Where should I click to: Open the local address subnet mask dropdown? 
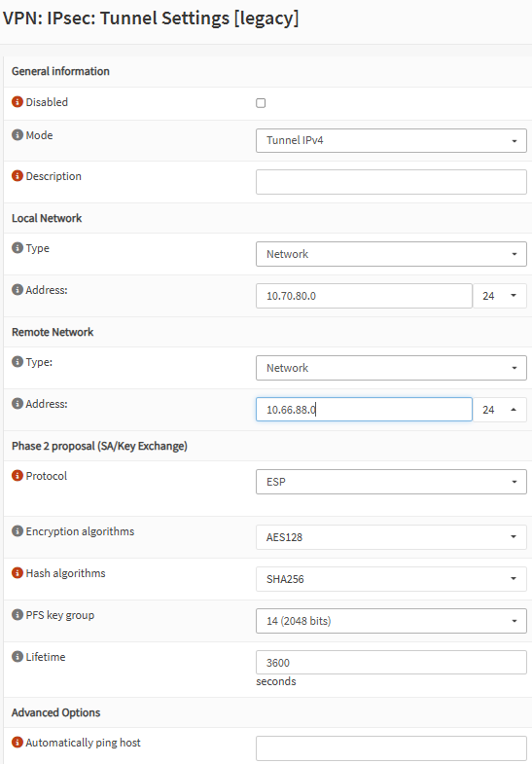tap(499, 296)
